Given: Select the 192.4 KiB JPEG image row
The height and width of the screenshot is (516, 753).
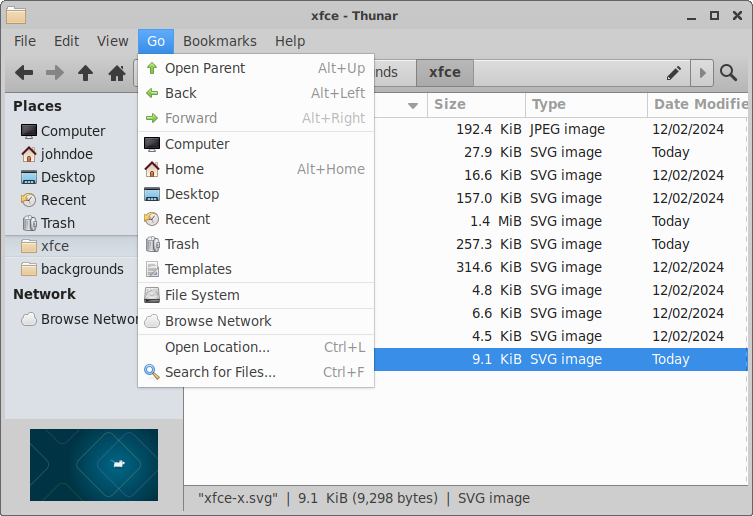Looking at the screenshot, I should (x=560, y=129).
